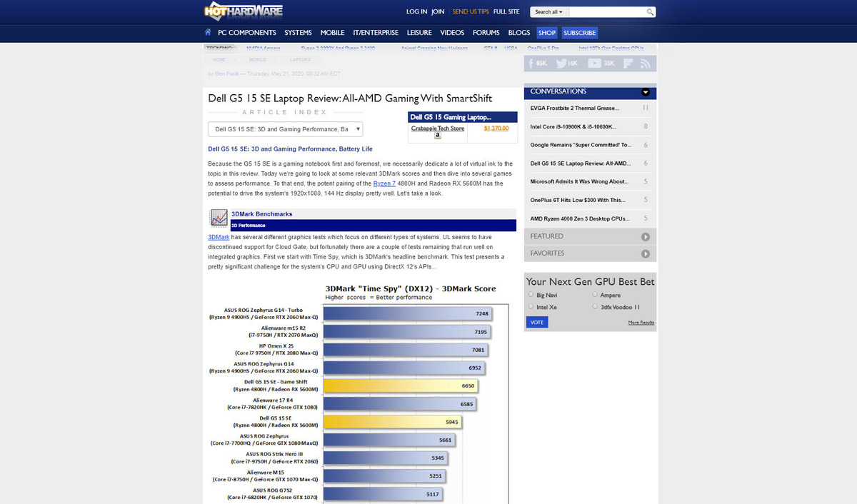Submit search with the magnifying glass icon
Screen dimensions: 857x504
pyautogui.click(x=650, y=12)
